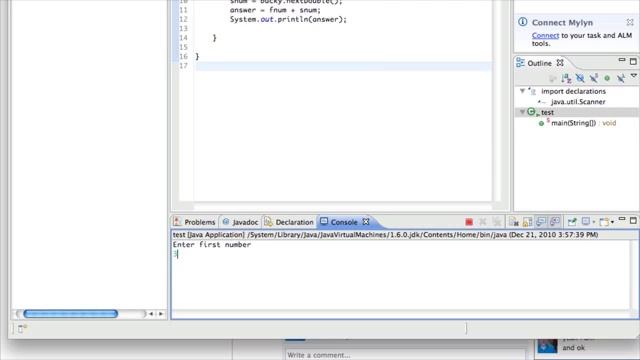Click the Display Selected Console icon
The image size is (640, 360).
coord(586,221)
